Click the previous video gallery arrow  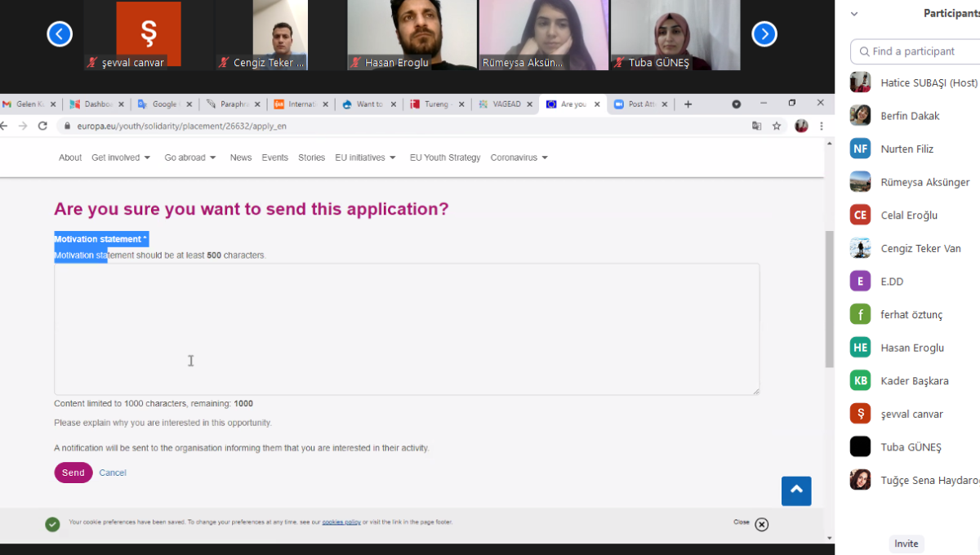coord(60,33)
